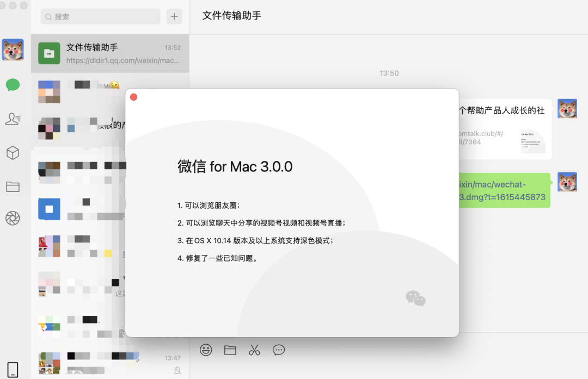Click the green message bubble with the download link
The height and width of the screenshot is (379, 588).
[x=504, y=190]
